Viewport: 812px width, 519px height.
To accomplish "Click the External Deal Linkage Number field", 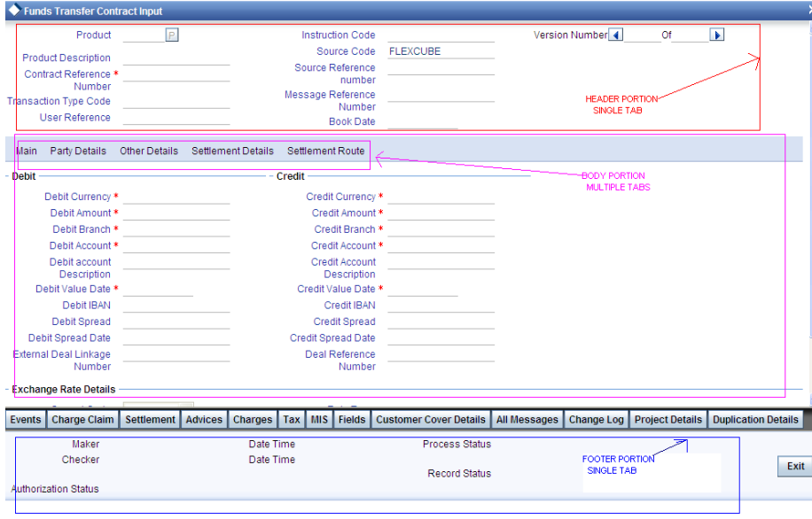I will [176, 354].
